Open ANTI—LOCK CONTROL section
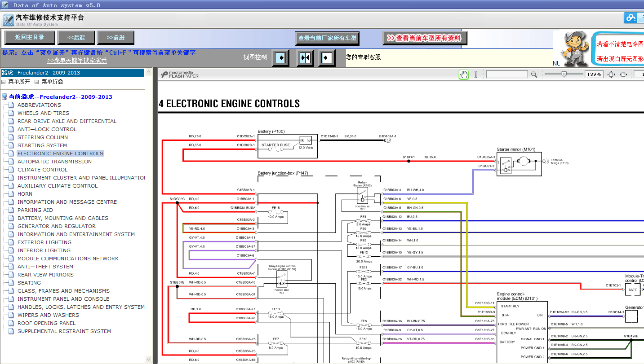This screenshot has height=364, width=644. click(x=47, y=129)
